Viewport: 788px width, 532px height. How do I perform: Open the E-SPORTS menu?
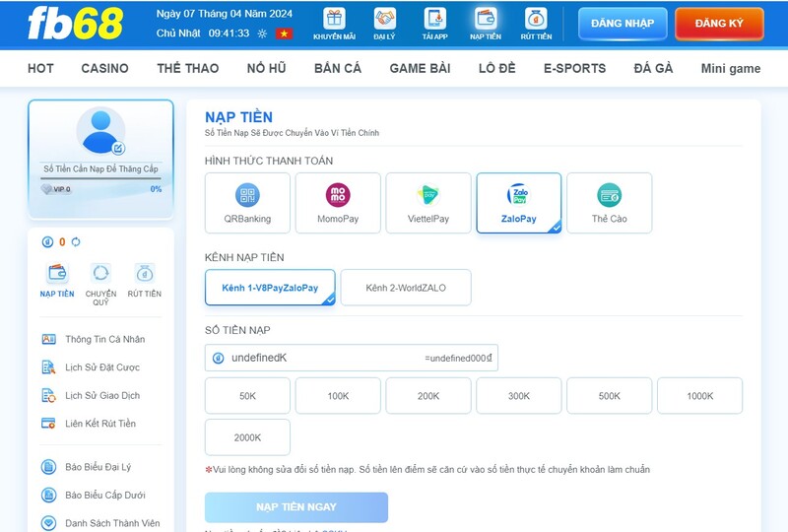(x=575, y=68)
